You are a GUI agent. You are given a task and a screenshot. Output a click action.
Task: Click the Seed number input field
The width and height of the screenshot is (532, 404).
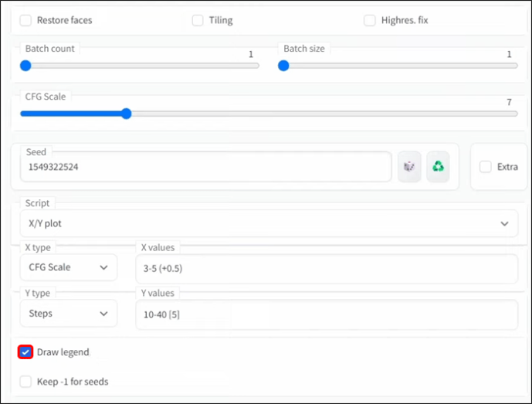(205, 166)
